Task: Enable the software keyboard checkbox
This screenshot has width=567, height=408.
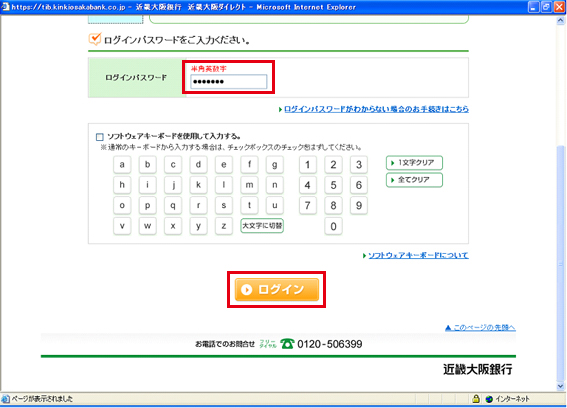Action: pyautogui.click(x=100, y=137)
